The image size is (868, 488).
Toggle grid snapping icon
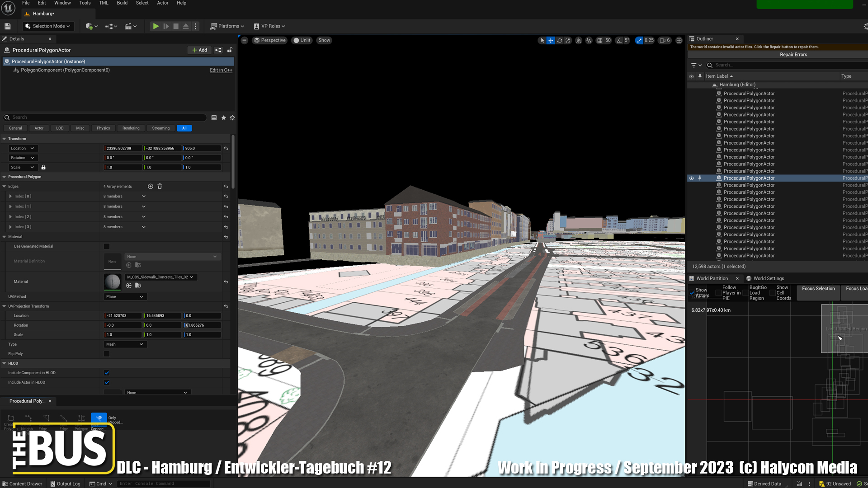[599, 40]
